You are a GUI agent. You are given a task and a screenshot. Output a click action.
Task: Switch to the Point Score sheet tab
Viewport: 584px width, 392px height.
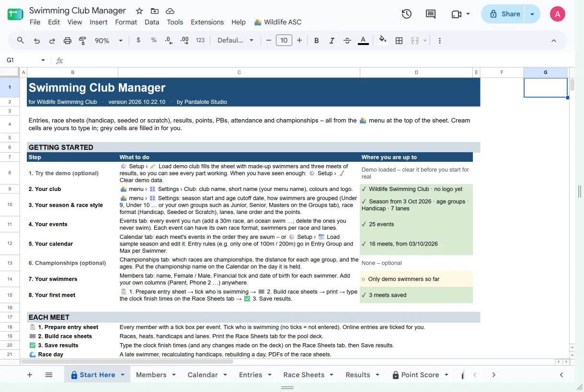point(420,375)
